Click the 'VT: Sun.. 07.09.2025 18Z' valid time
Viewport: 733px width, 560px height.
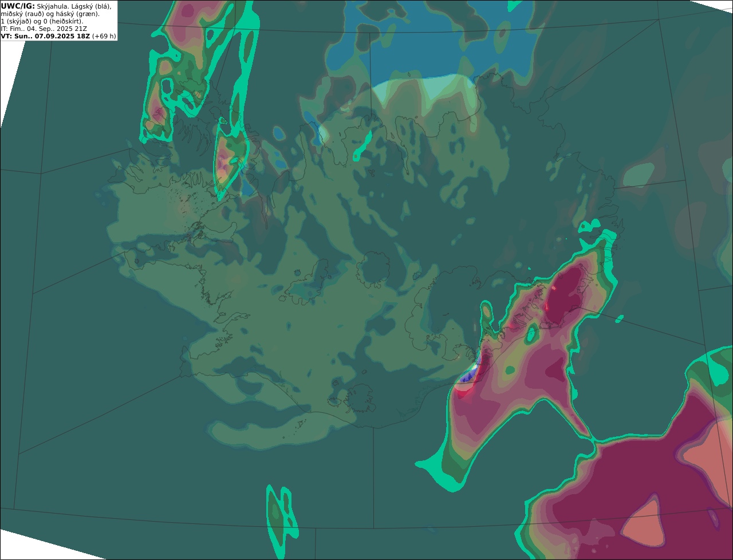[45, 36]
